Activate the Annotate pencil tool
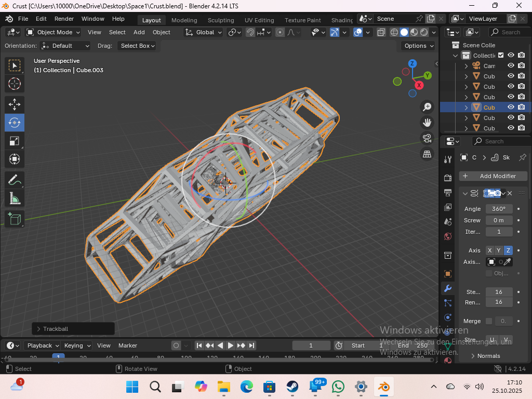Viewport: 532px width, 399px height. pos(15,180)
